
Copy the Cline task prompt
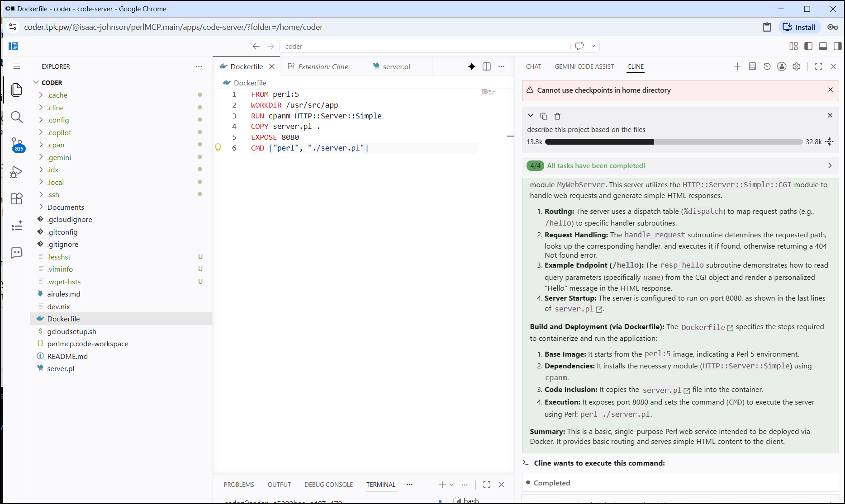click(544, 116)
